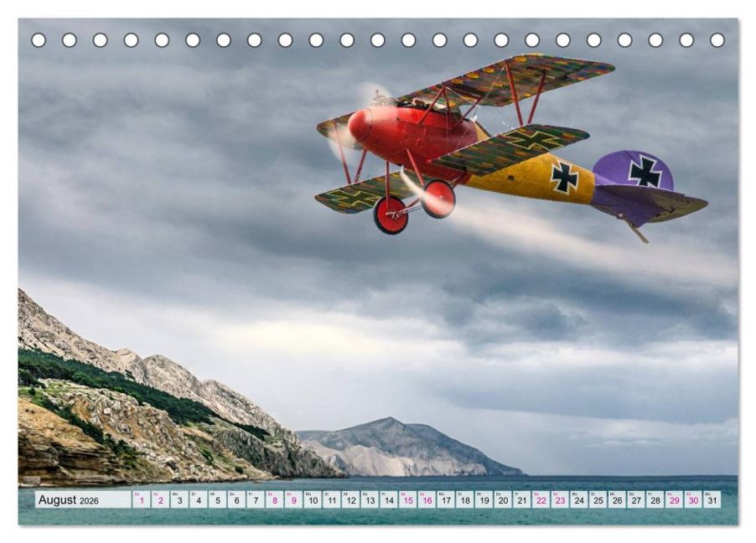Choose day 16 in the date row

click(x=427, y=500)
